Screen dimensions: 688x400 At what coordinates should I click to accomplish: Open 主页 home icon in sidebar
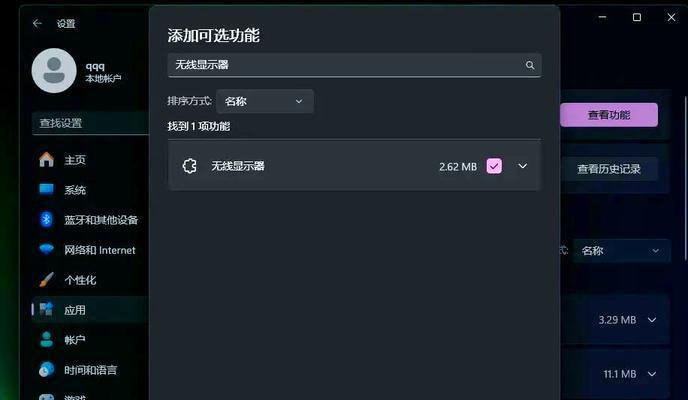[x=47, y=160]
